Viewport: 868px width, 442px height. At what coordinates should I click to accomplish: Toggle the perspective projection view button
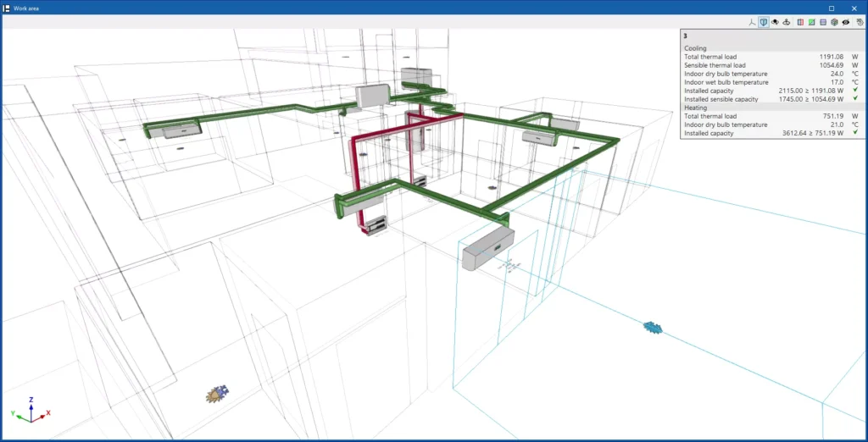point(764,22)
